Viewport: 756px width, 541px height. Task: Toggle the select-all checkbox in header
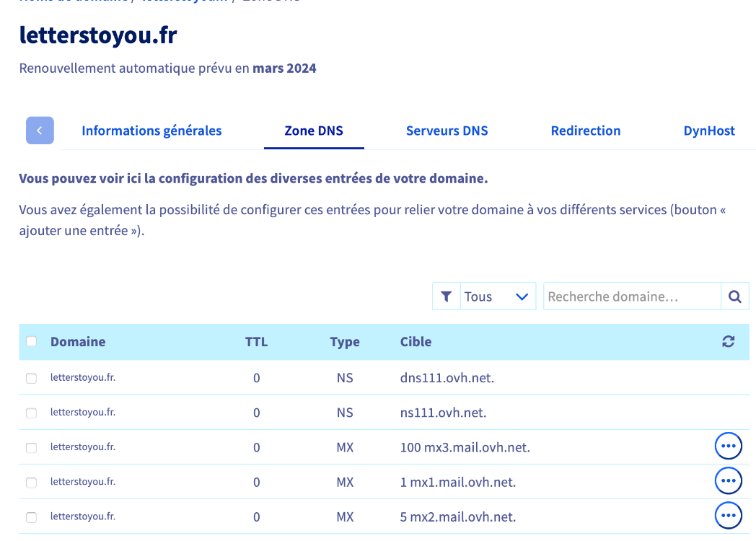coord(31,341)
